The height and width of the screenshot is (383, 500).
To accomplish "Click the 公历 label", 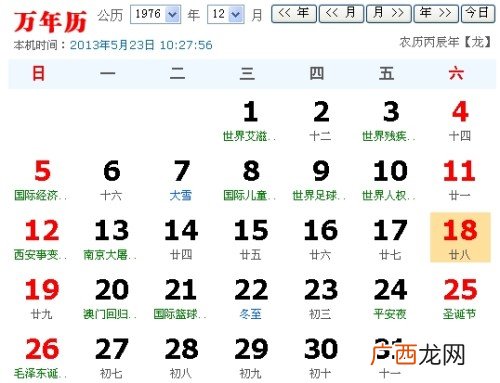I will click(110, 15).
